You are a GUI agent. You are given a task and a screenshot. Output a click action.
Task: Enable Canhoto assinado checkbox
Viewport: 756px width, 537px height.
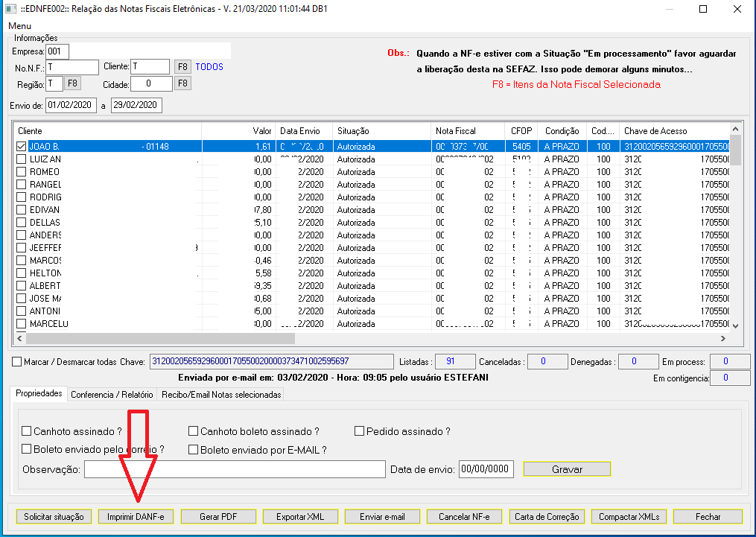coord(27,431)
